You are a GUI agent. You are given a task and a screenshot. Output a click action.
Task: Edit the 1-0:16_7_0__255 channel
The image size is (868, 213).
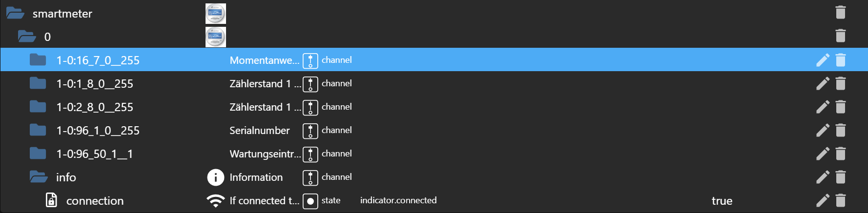click(x=823, y=60)
